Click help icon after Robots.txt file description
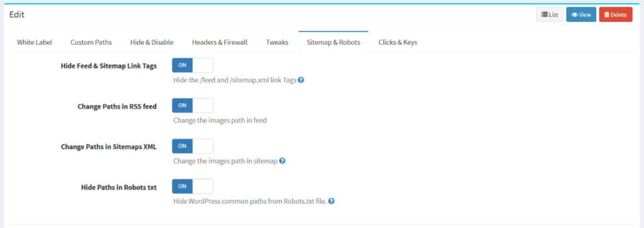 tap(331, 202)
